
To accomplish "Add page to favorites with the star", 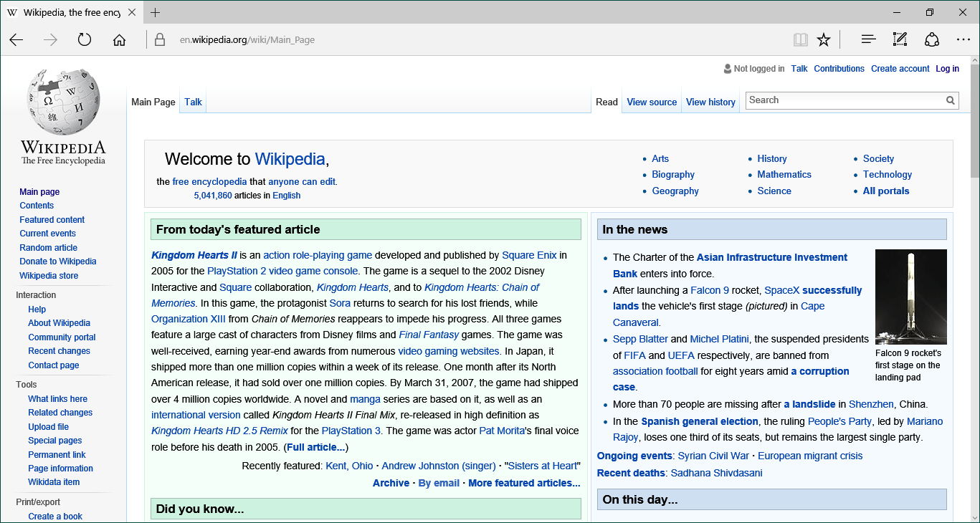I will click(824, 40).
